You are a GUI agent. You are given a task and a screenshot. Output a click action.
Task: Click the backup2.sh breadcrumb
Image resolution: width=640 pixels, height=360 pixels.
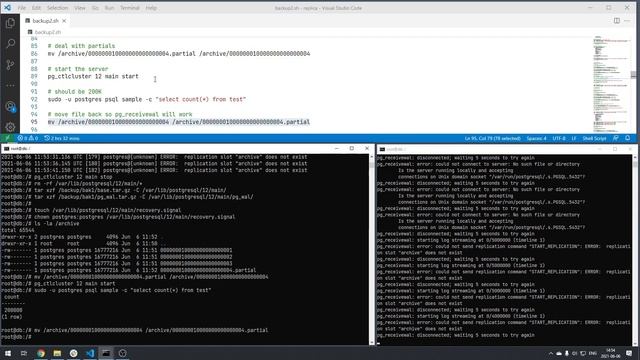[45, 32]
